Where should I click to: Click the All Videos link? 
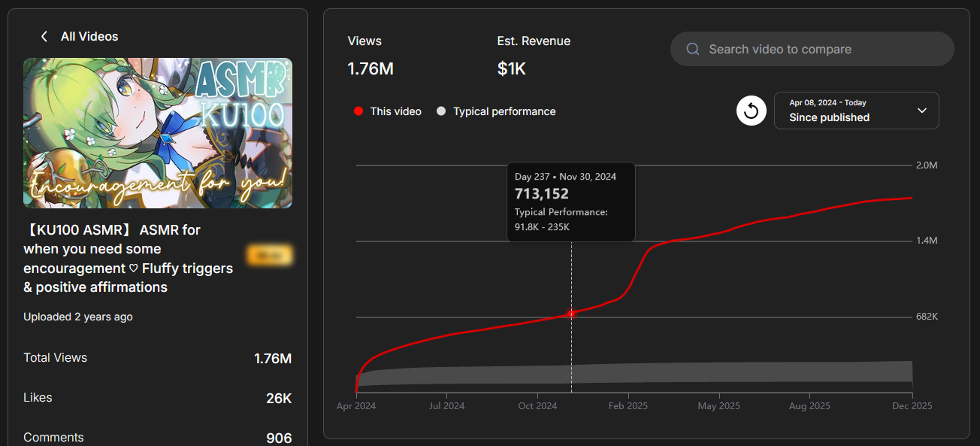click(89, 36)
